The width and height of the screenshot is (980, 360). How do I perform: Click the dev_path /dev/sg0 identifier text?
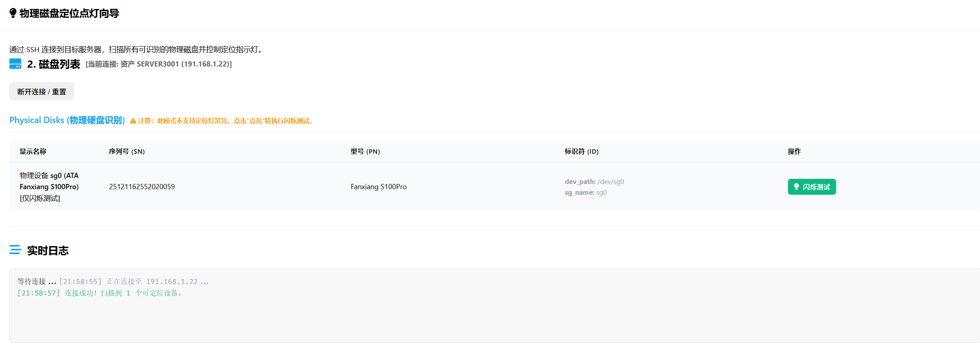coord(594,182)
